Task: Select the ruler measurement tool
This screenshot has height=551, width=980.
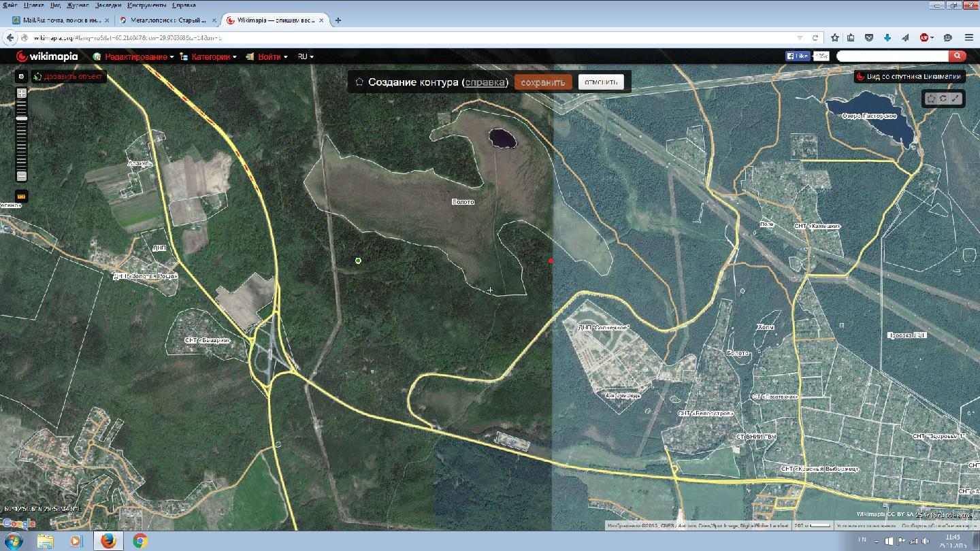Action: coord(22,197)
